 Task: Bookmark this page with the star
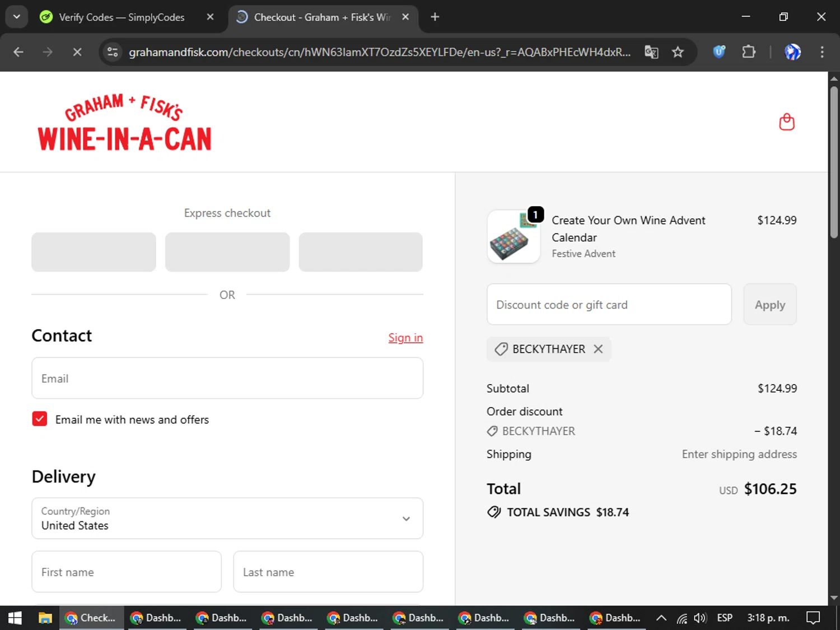point(678,52)
